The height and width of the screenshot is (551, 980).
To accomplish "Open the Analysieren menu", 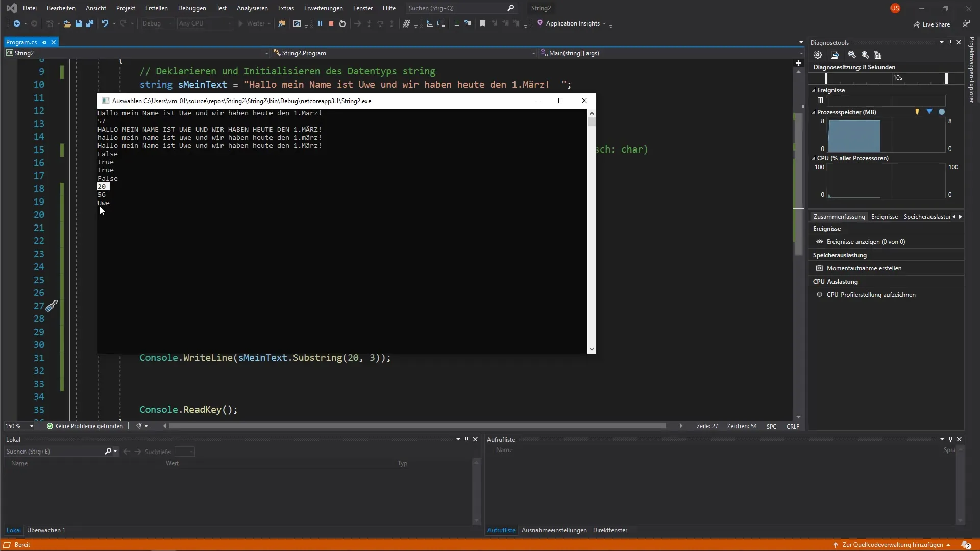I will [x=252, y=8].
